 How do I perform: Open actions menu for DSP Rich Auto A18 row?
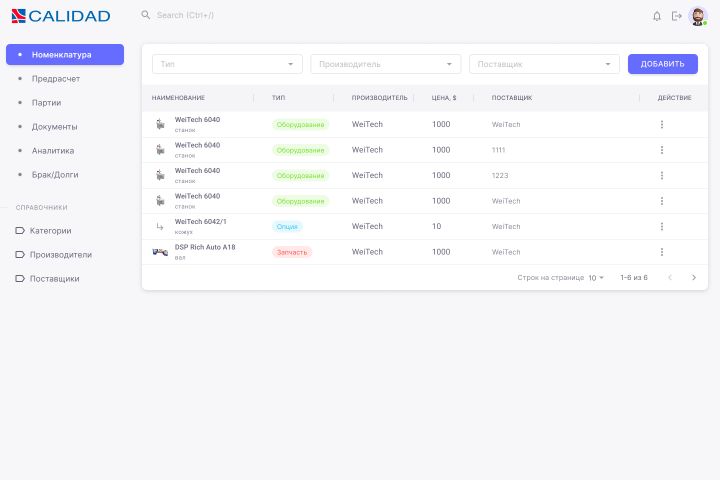pyautogui.click(x=662, y=252)
